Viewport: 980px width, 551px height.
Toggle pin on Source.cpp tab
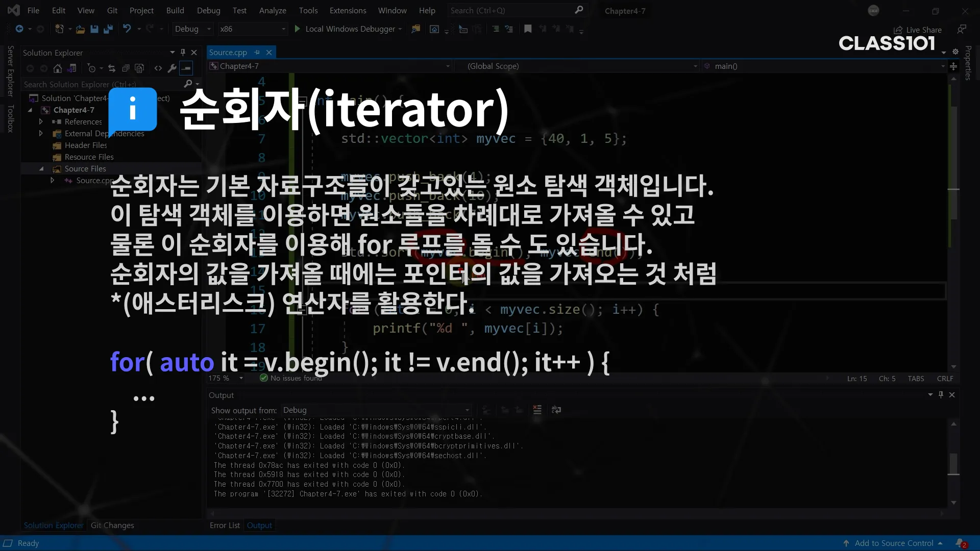[257, 53]
